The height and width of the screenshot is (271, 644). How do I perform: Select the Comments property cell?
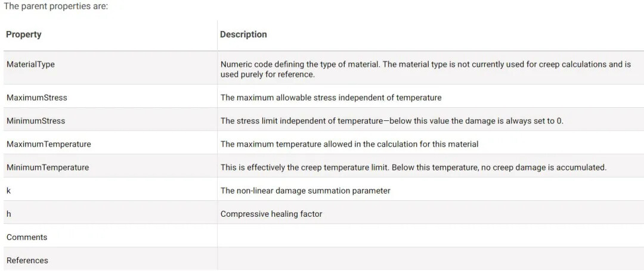click(27, 237)
